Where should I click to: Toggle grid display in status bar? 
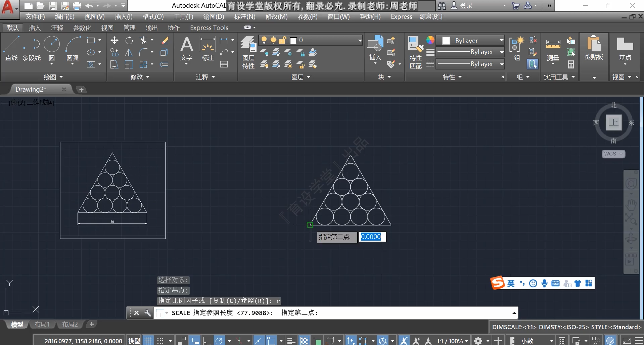coord(148,341)
